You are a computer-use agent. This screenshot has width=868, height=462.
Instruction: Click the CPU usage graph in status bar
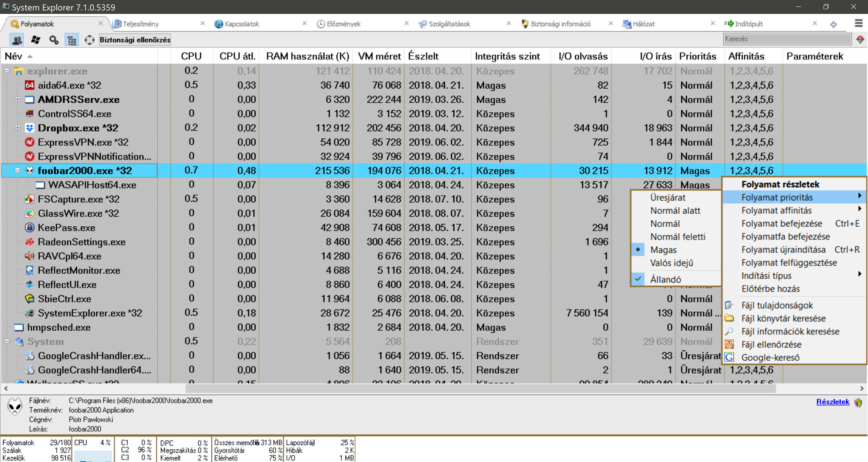click(x=93, y=455)
